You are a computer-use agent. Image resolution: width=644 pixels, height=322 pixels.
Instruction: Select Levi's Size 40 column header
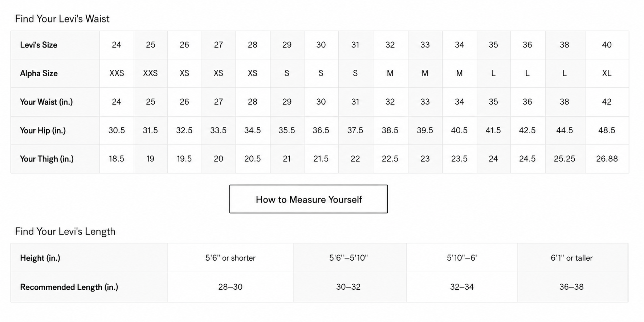coord(607,45)
